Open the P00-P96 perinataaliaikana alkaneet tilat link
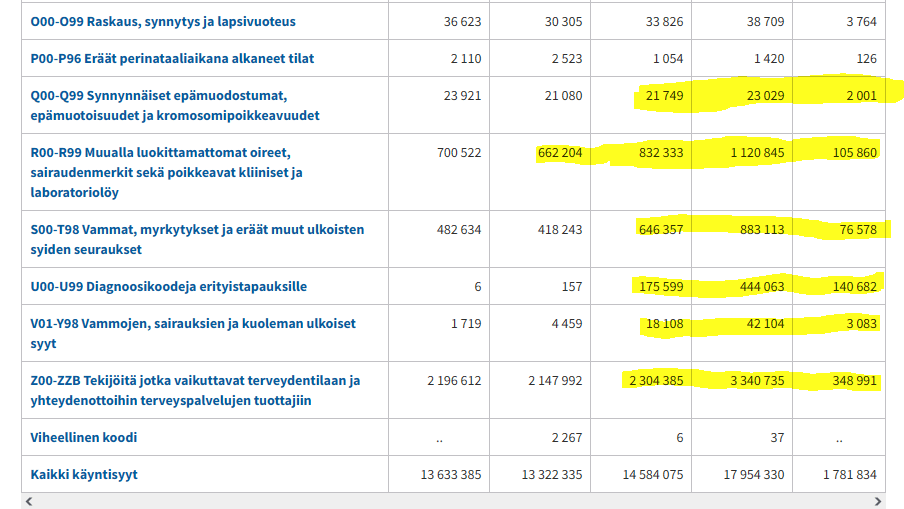This screenshot has height=509, width=904. click(x=172, y=59)
